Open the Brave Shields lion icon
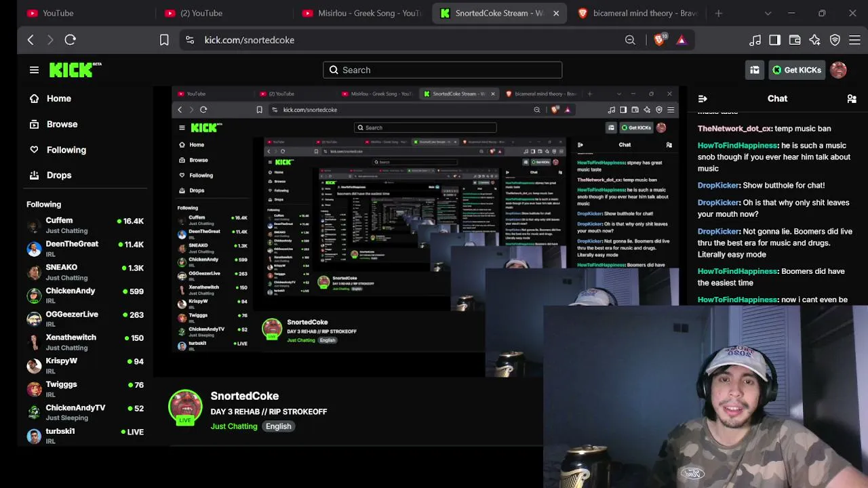The image size is (868, 488). coord(659,40)
